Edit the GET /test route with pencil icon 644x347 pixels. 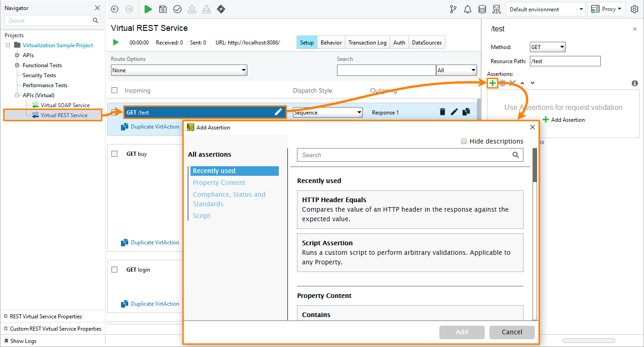coord(278,112)
